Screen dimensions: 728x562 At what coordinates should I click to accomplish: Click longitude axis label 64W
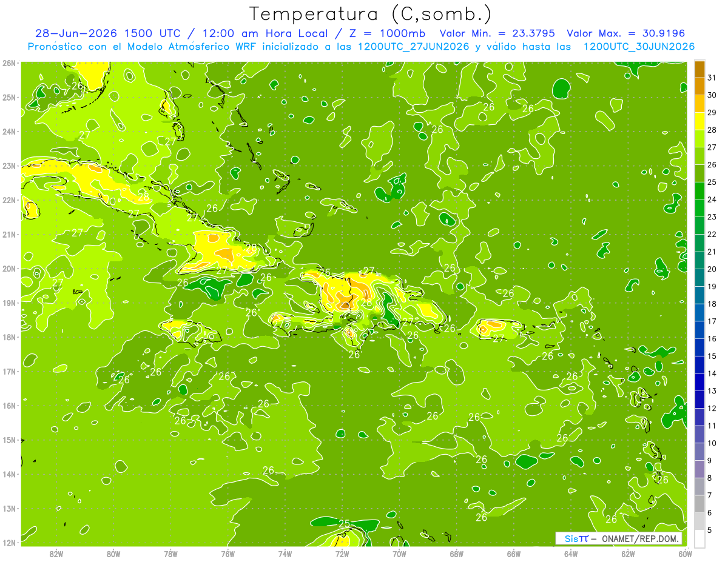571,554
